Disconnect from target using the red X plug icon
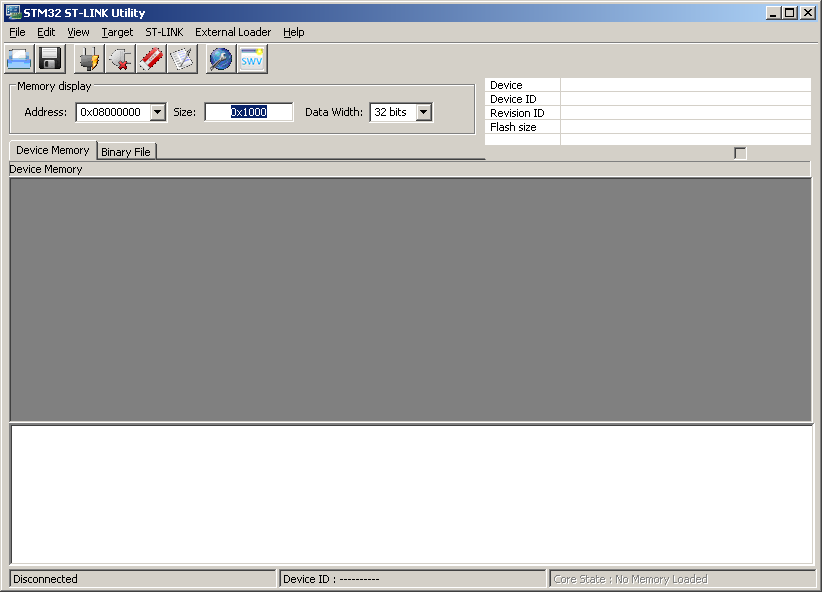 (x=120, y=59)
